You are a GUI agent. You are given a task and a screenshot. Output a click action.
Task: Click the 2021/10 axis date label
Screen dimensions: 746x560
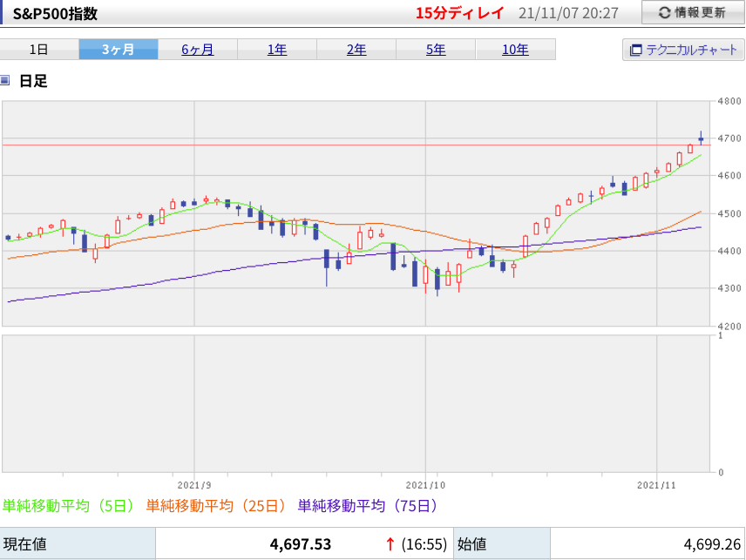(x=425, y=485)
